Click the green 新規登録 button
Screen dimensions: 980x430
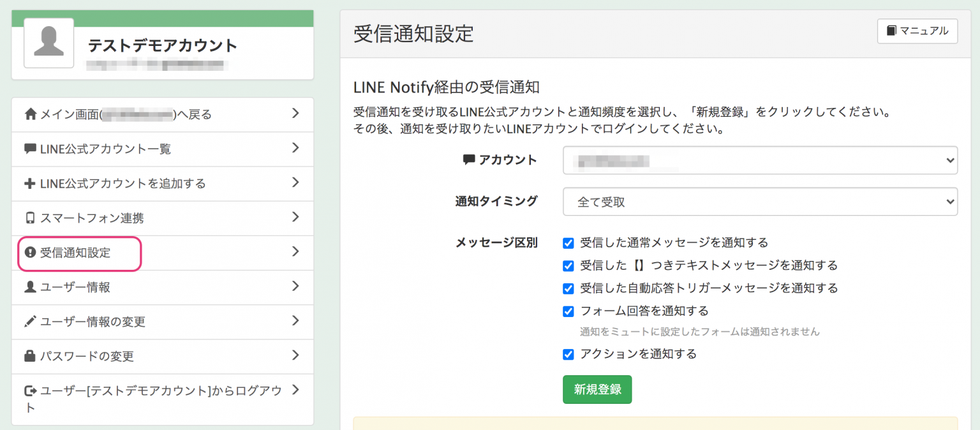click(597, 389)
